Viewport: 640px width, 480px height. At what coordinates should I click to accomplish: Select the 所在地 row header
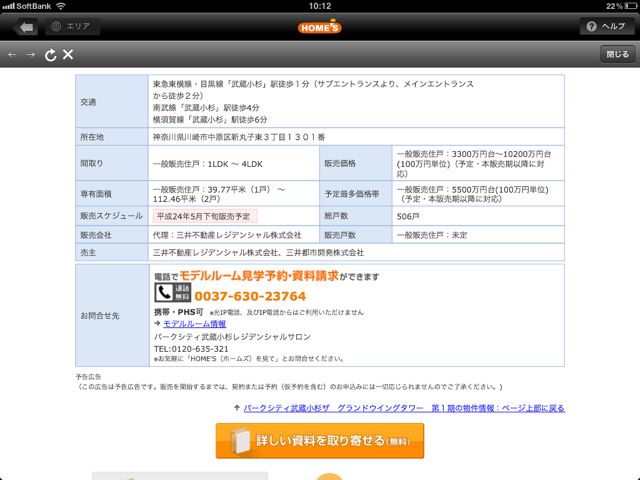pyautogui.click(x=111, y=137)
